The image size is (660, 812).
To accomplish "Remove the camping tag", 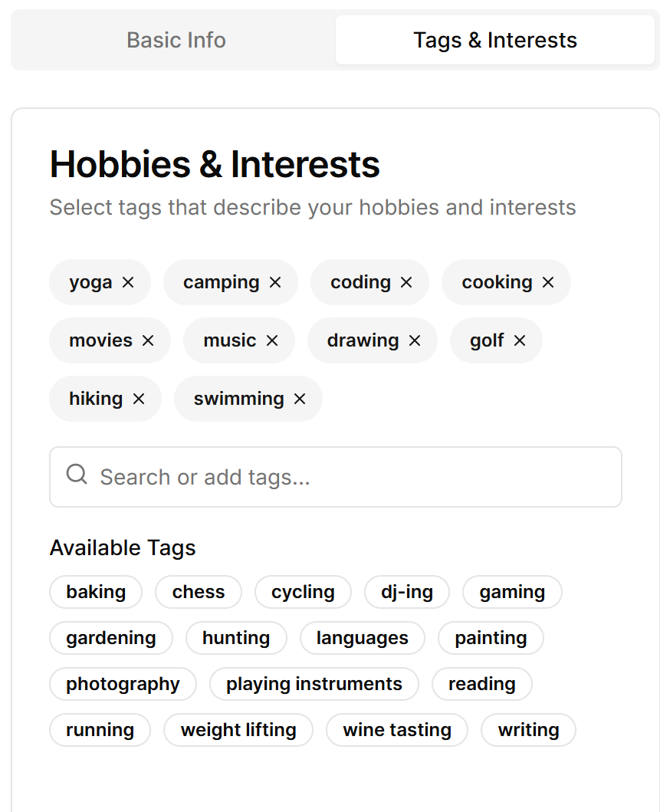I will (275, 282).
